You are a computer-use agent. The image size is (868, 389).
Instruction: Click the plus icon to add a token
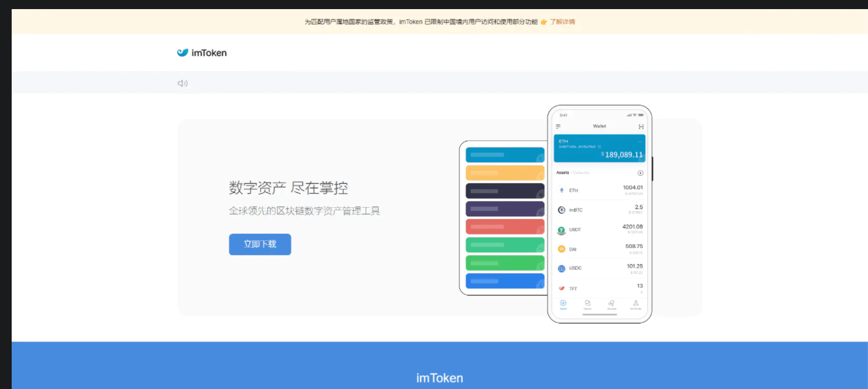(640, 173)
